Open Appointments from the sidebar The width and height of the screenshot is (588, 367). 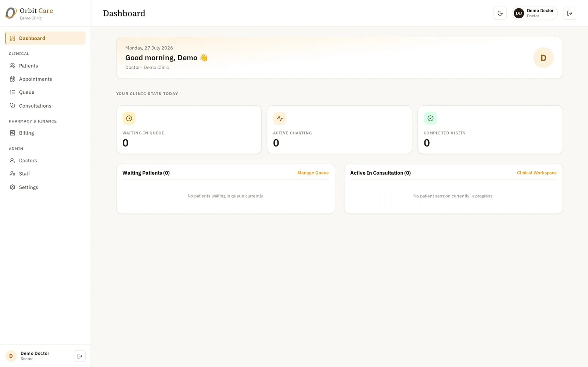46,79
